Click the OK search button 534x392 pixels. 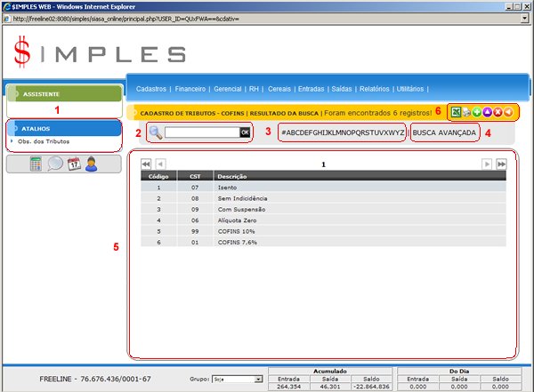tap(245, 132)
